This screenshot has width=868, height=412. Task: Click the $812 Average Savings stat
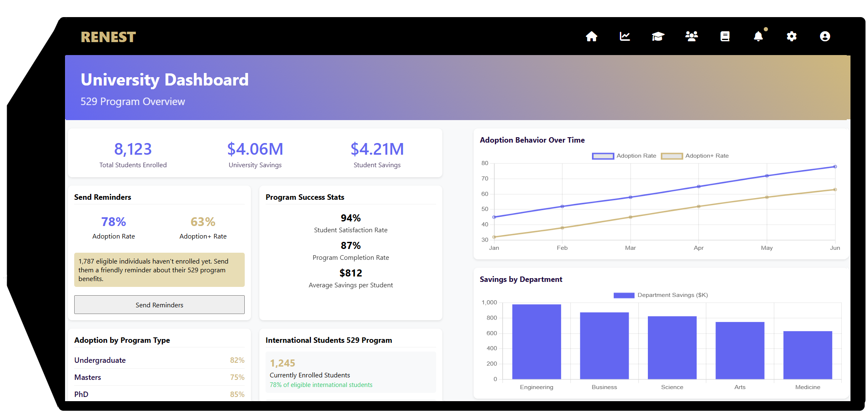click(x=351, y=273)
